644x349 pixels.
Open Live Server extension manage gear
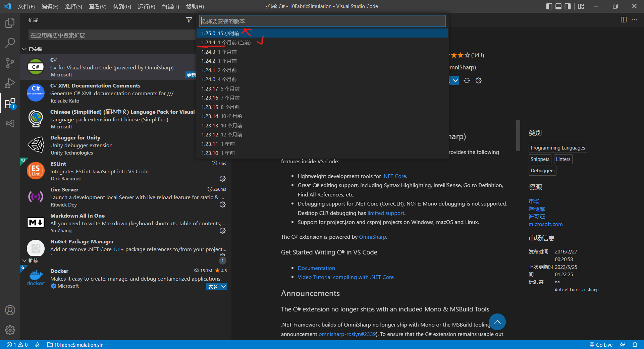[223, 205]
